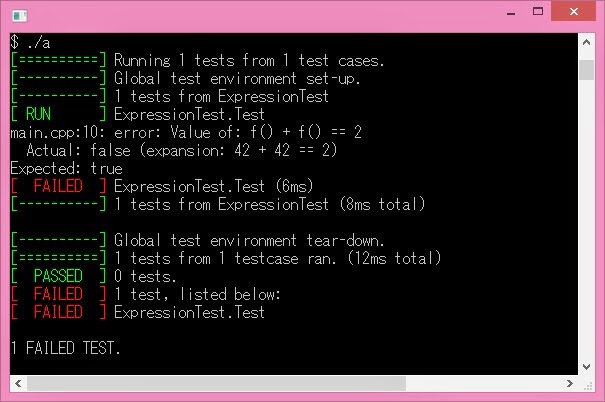The width and height of the screenshot is (605, 402).
Task: Click the 'Expected: true' output line
Action: coord(66,169)
